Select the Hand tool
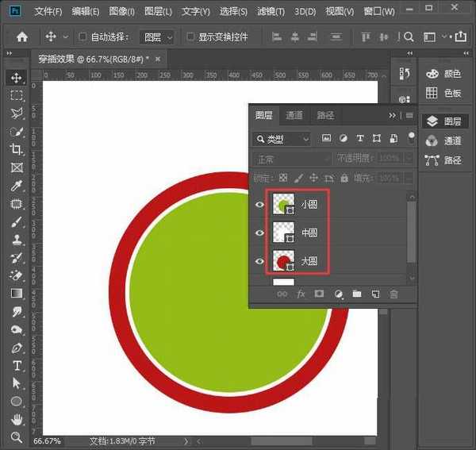This screenshot has width=476, height=450. 17,419
